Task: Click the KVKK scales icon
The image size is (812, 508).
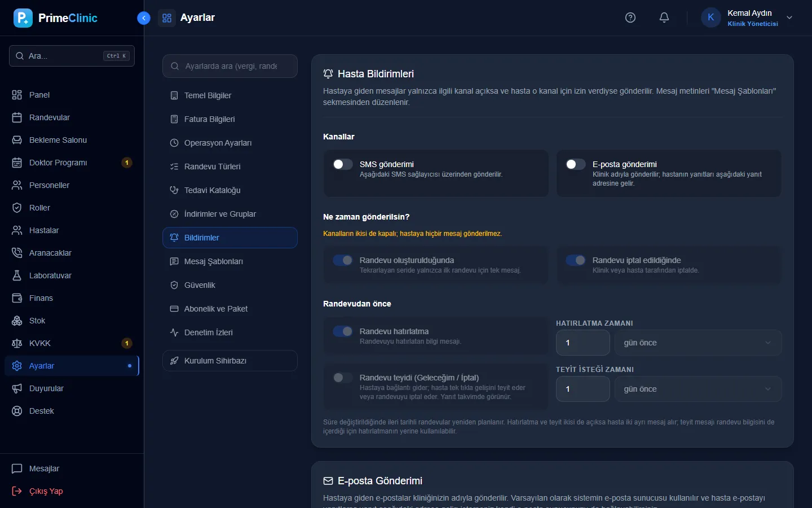Action: [17, 343]
